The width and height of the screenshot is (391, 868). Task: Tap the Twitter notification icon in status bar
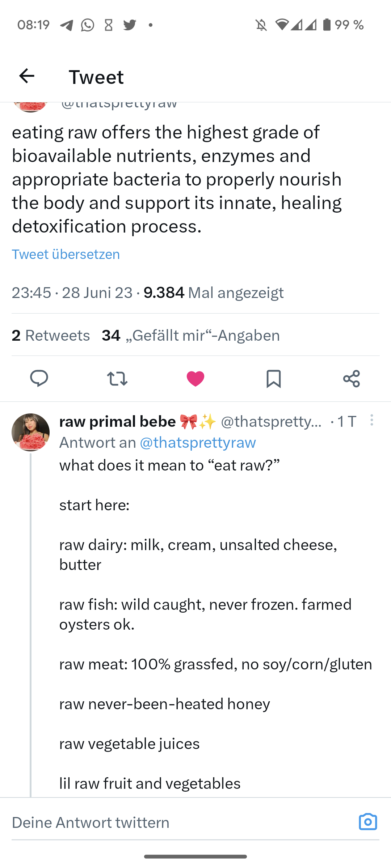click(130, 25)
